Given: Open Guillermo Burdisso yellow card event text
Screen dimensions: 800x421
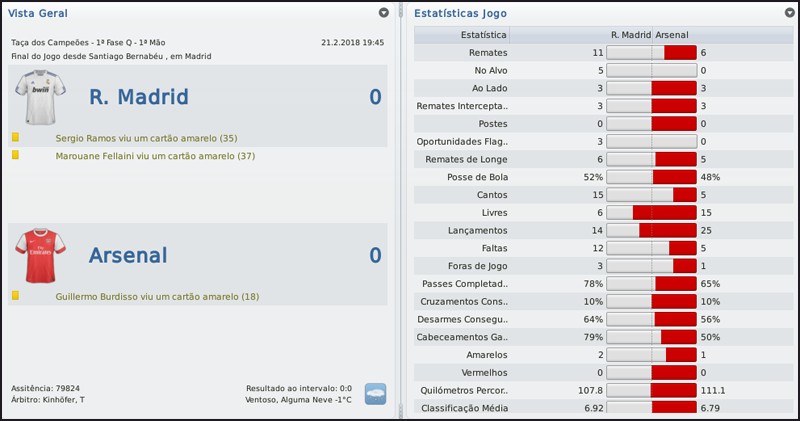Looking at the screenshot, I should tap(157, 297).
